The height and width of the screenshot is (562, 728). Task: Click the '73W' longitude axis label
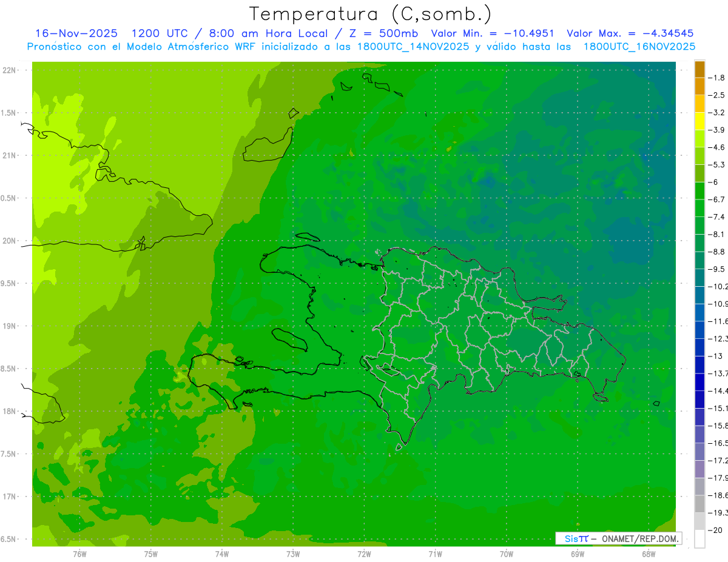(293, 554)
